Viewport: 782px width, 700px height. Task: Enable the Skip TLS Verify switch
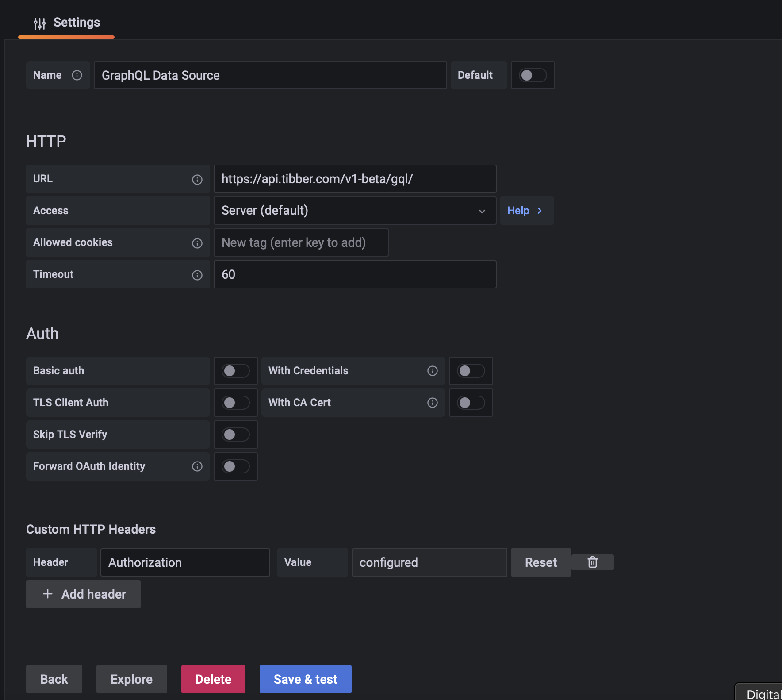tap(236, 435)
